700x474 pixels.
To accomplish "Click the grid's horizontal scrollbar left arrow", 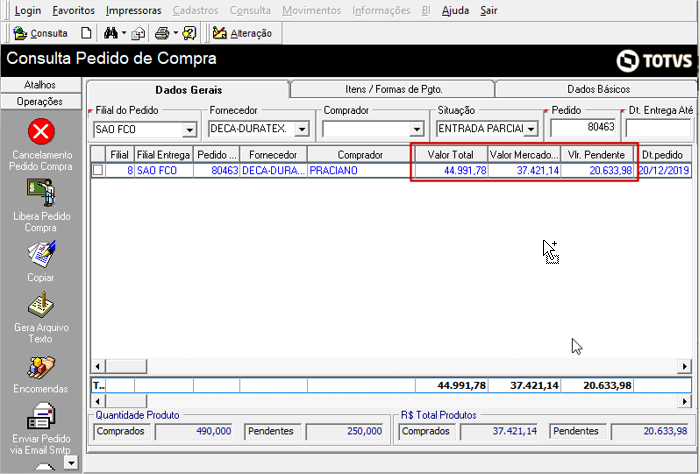I will coord(98,367).
